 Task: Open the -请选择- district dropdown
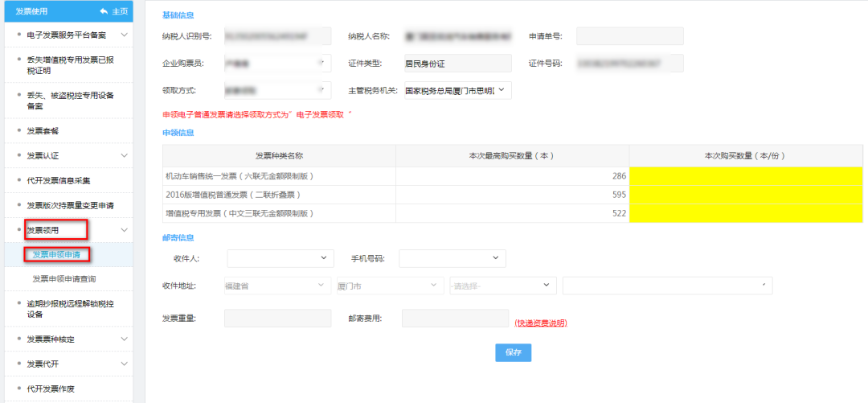point(503,286)
